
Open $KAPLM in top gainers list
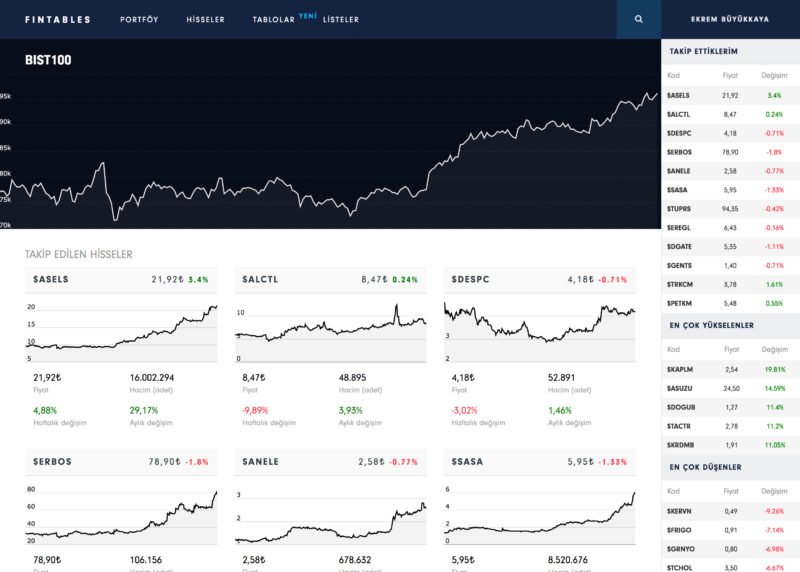click(680, 369)
